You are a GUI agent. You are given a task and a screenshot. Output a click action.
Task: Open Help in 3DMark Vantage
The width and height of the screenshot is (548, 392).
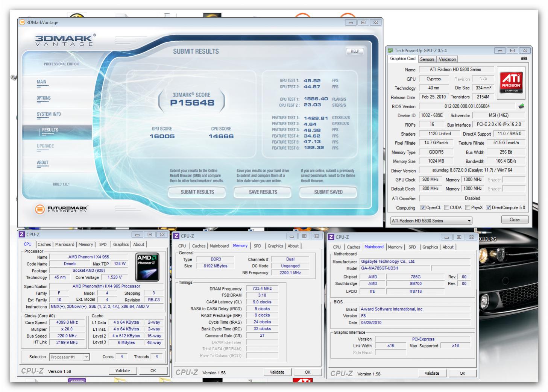tap(355, 51)
